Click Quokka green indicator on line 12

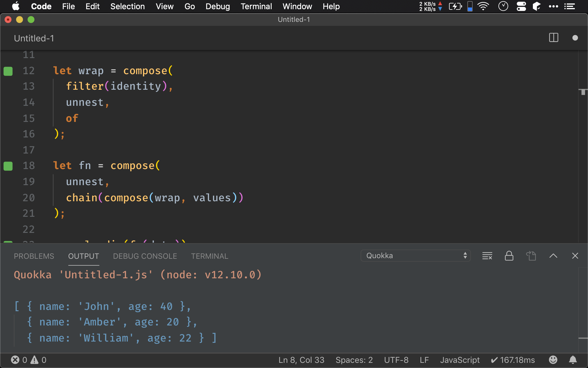(x=8, y=71)
